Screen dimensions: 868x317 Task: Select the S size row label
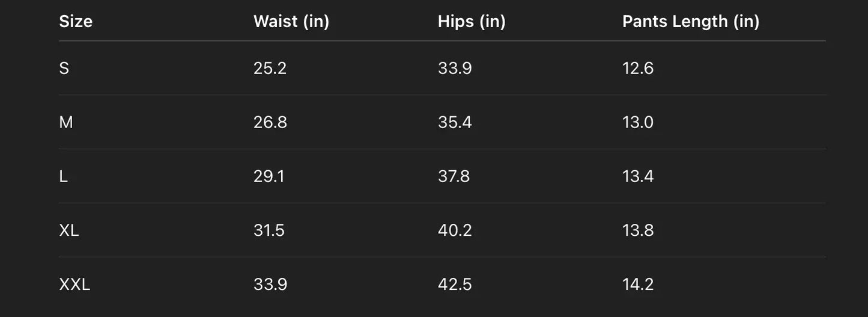64,68
